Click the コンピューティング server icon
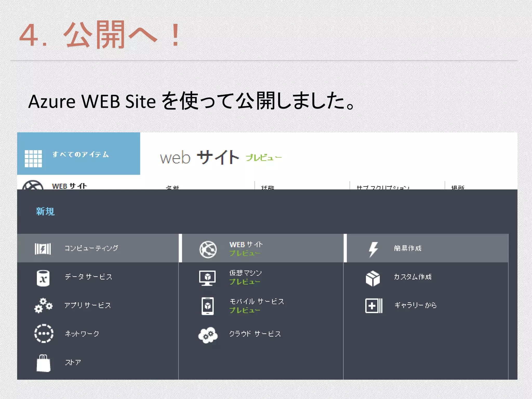The width and height of the screenshot is (532, 399). tap(43, 249)
